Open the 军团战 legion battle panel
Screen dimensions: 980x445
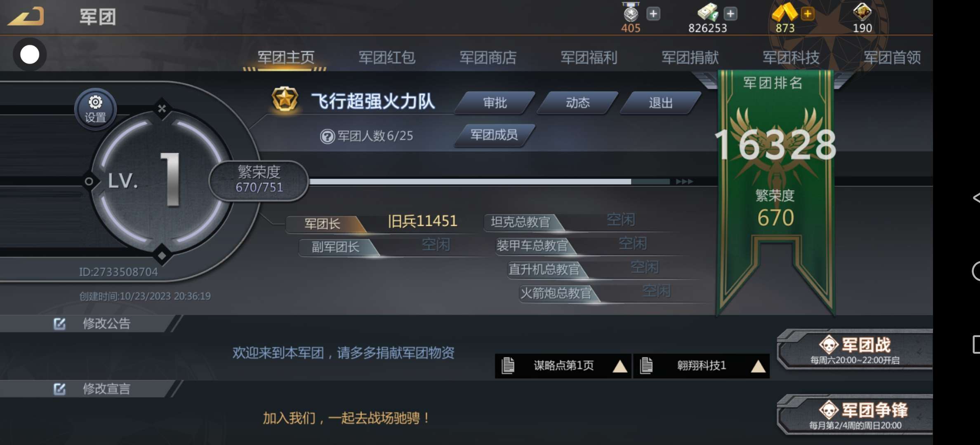point(855,349)
